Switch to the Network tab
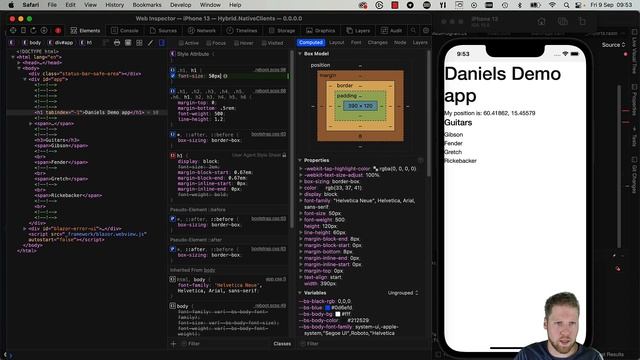 click(202, 31)
